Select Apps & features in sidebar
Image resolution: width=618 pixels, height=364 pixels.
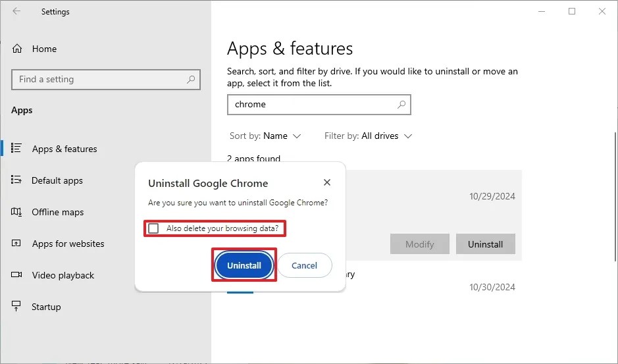pyautogui.click(x=64, y=149)
